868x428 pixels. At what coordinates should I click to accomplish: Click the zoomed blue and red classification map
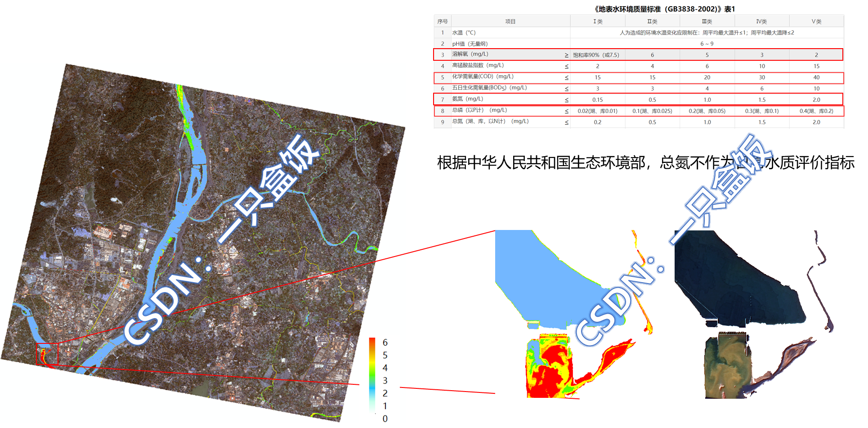click(x=574, y=314)
